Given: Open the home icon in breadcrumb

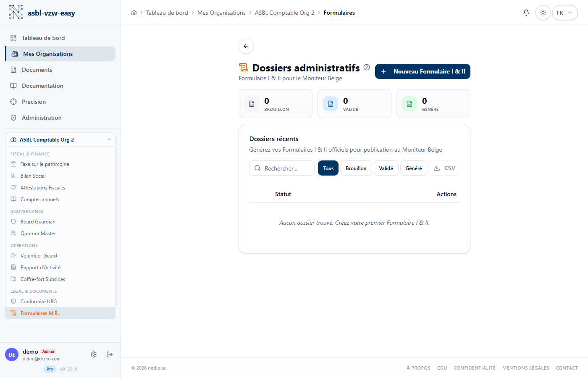Looking at the screenshot, I should pos(134,13).
